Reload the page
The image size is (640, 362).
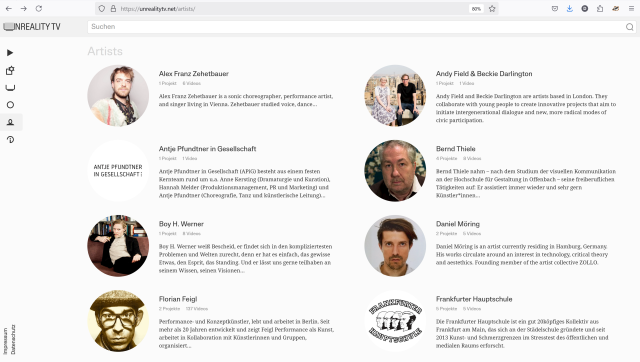click(39, 9)
